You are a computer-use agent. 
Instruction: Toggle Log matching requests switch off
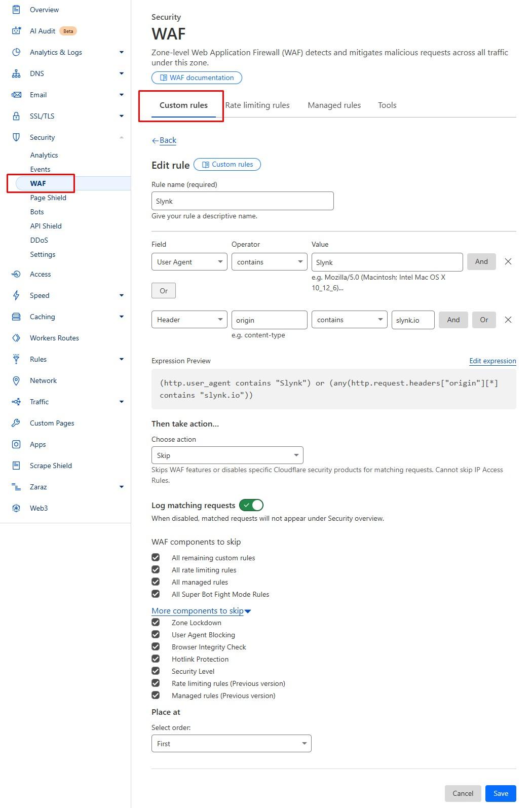click(x=251, y=505)
